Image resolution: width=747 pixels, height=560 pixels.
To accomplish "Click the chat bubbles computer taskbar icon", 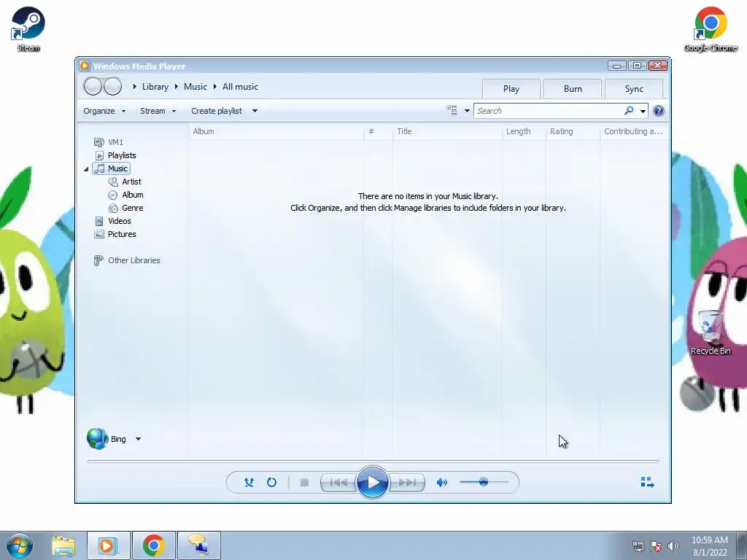I will click(x=198, y=545).
